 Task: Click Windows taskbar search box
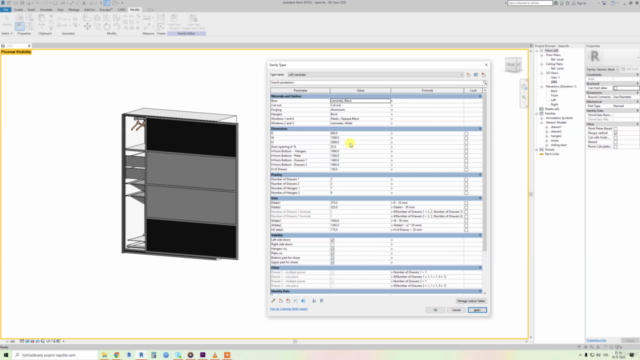point(55,355)
